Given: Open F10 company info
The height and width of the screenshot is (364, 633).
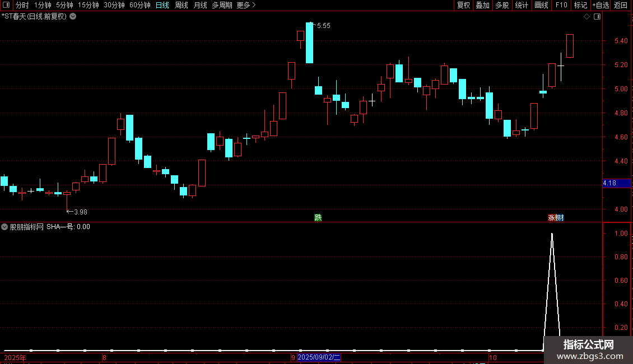Looking at the screenshot, I should click(561, 5).
